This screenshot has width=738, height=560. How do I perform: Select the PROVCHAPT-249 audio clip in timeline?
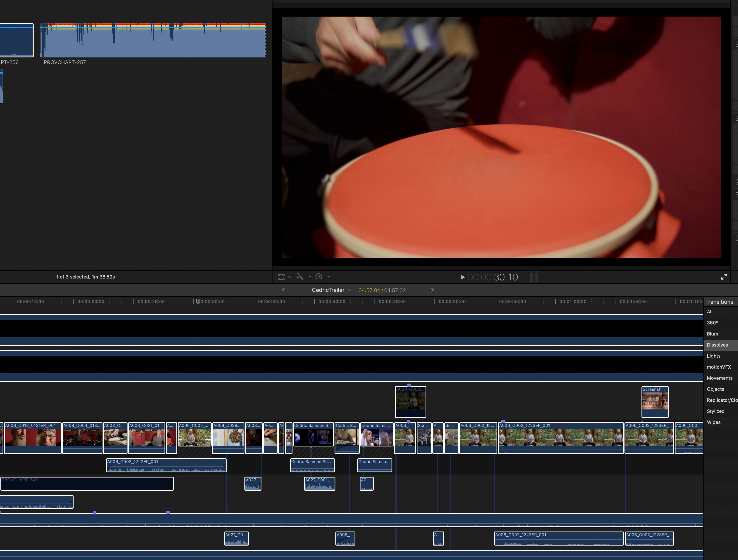point(87,483)
